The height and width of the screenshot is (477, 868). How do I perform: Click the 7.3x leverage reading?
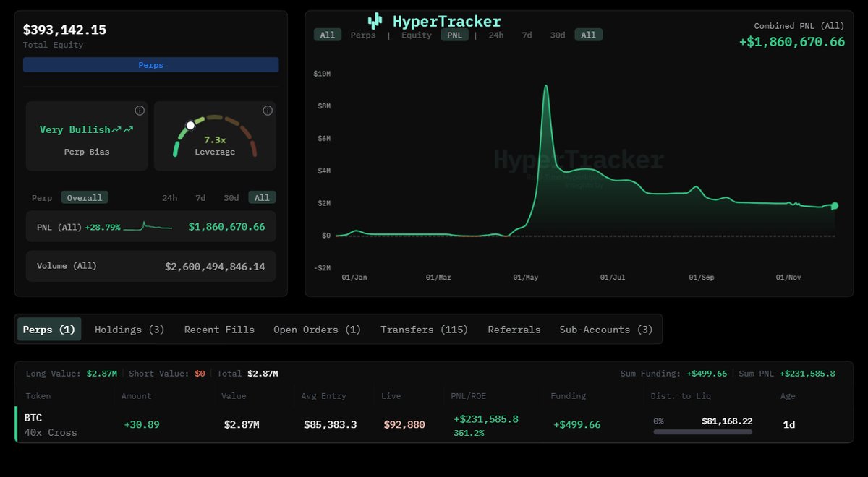tap(215, 139)
